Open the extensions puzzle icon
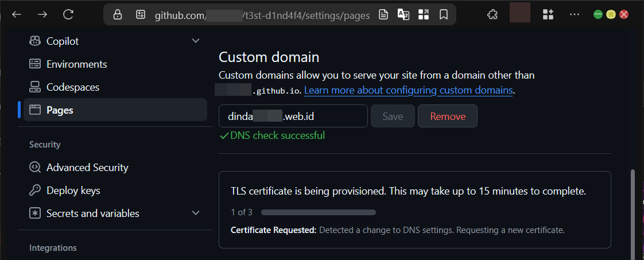The image size is (644, 260). point(492,15)
